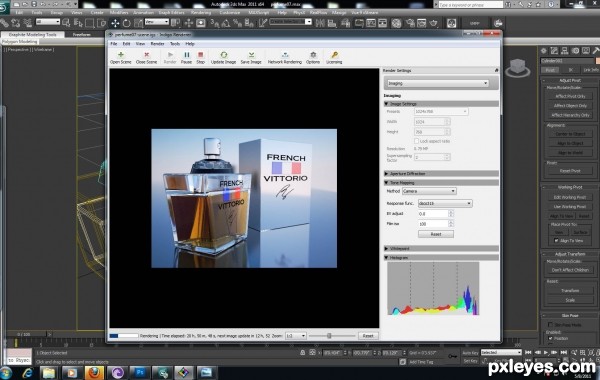Click Reset button under Tone Mapping

(436, 234)
